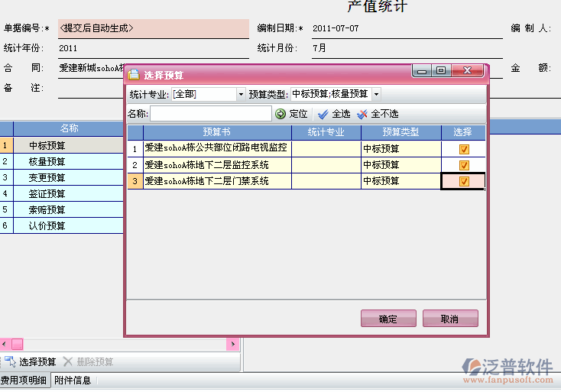Click the 名称 column header in main window
The image size is (561, 392).
[x=69, y=128]
